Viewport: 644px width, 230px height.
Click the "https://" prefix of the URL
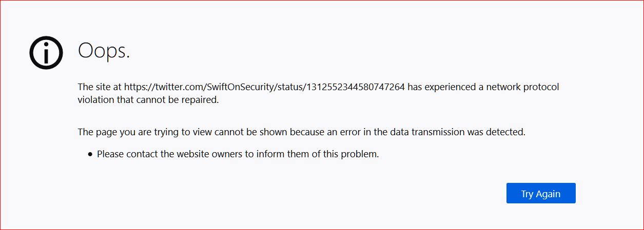[140, 87]
